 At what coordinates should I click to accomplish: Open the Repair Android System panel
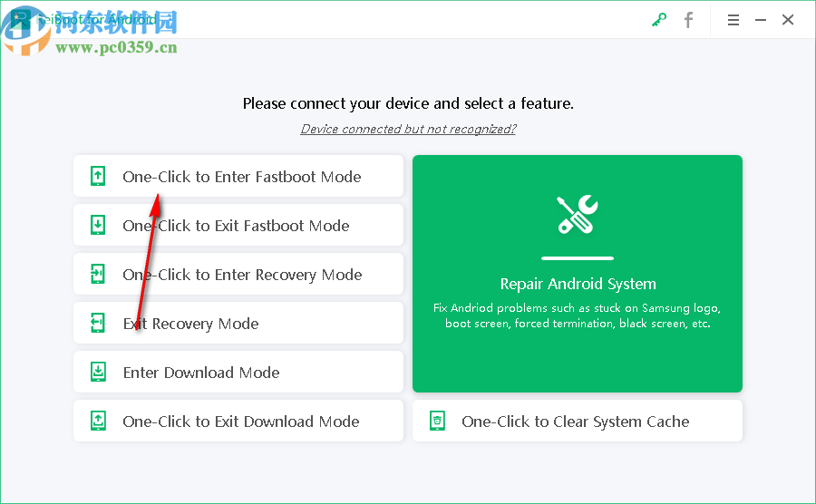578,274
